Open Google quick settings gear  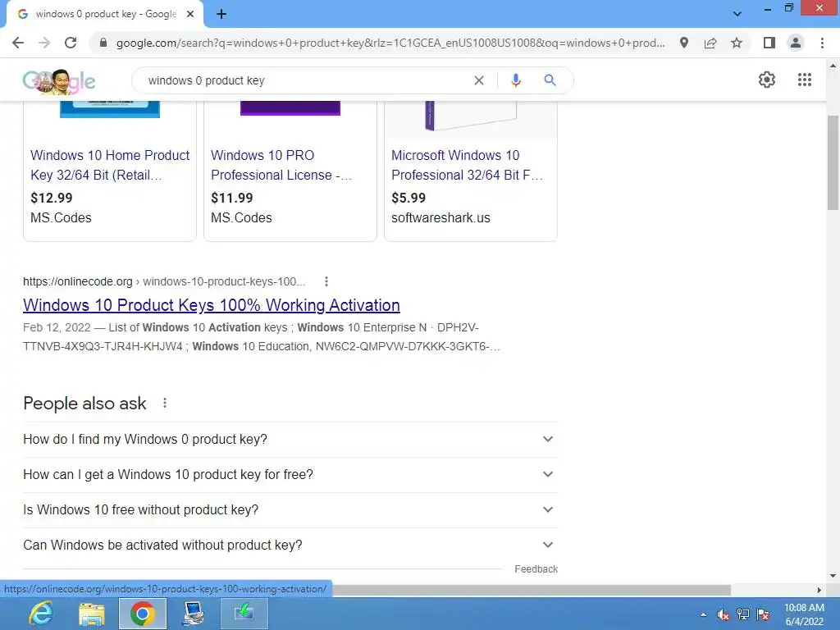tap(767, 80)
